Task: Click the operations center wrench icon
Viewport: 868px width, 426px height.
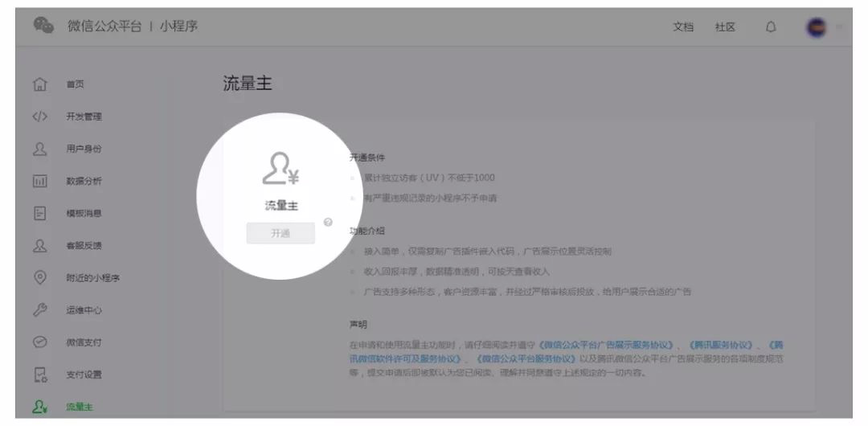Action: [40, 310]
